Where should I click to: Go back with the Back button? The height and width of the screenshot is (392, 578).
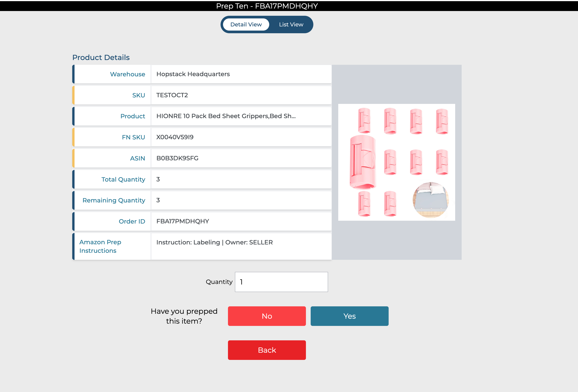[x=267, y=350]
